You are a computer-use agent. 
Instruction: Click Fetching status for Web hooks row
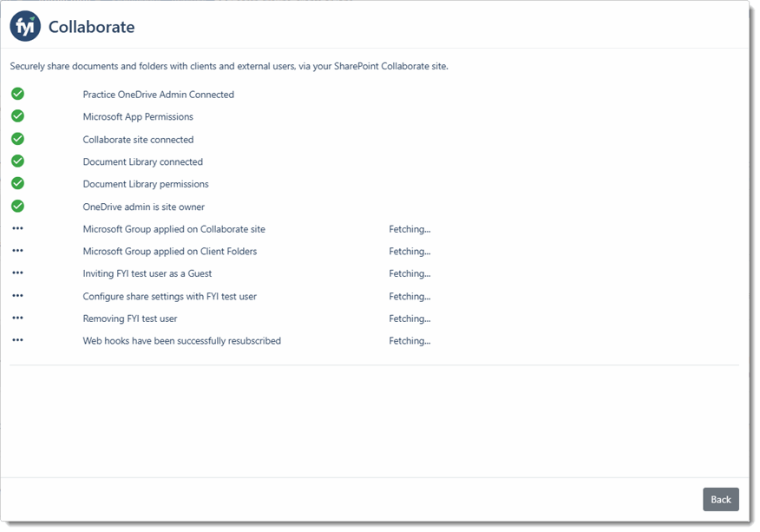pyautogui.click(x=409, y=341)
